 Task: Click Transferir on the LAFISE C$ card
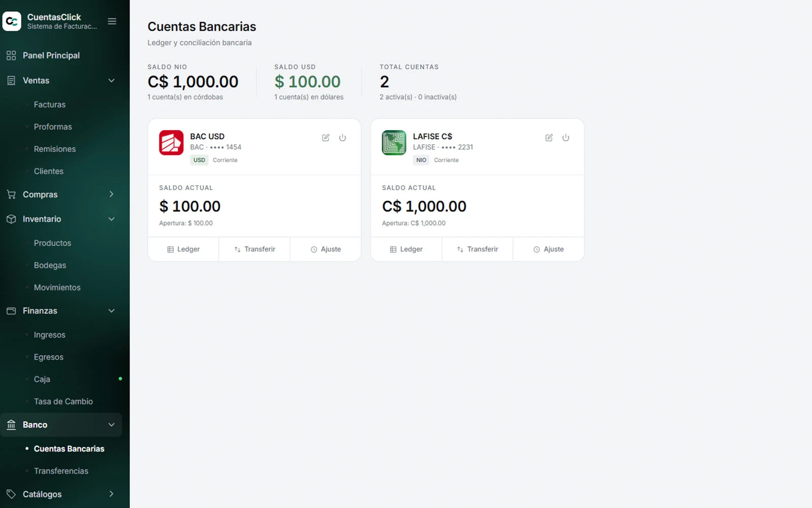point(478,249)
